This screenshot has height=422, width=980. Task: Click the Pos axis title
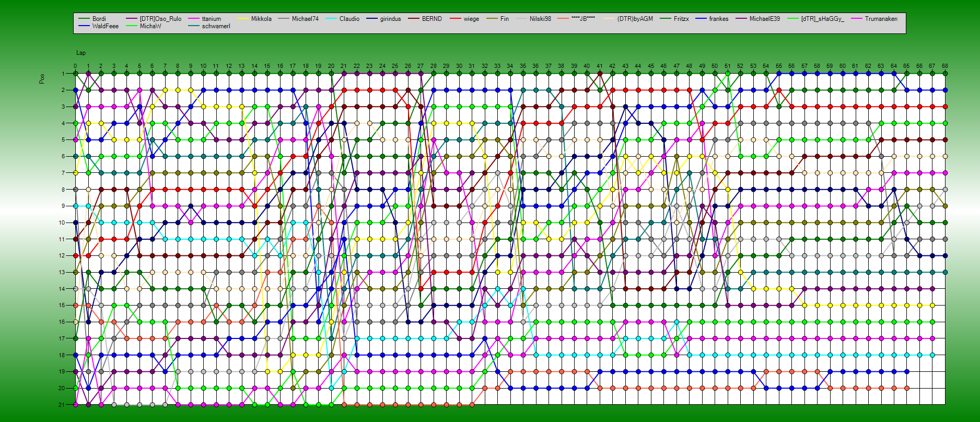pyautogui.click(x=42, y=78)
